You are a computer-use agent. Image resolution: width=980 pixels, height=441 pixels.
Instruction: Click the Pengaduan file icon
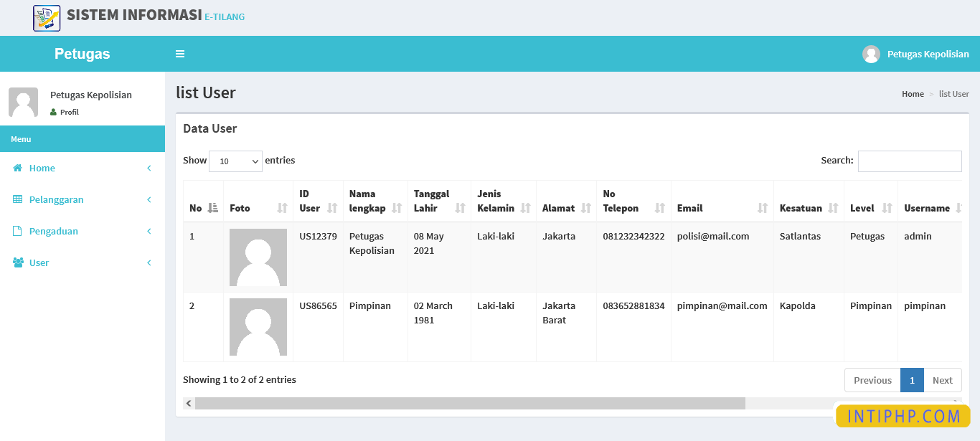pos(18,231)
